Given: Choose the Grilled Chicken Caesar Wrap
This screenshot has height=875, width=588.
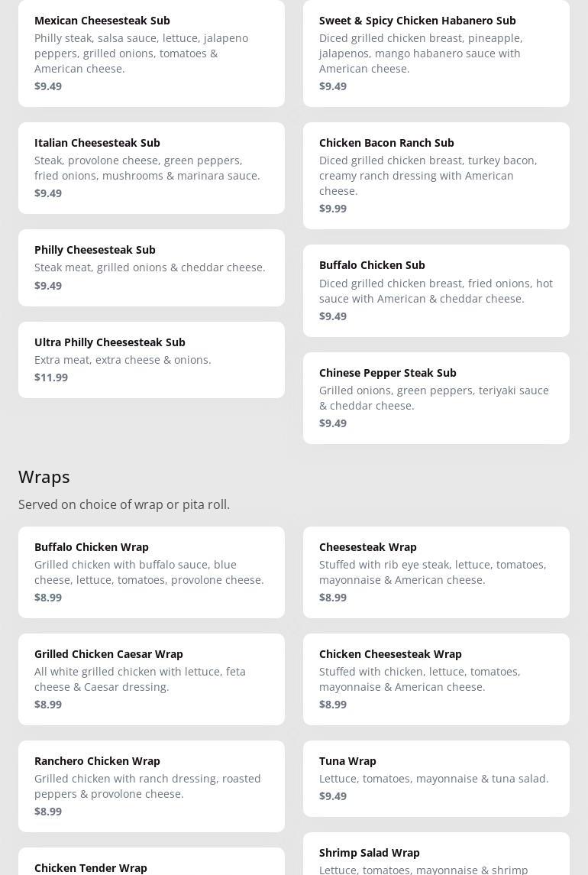Looking at the screenshot, I should [x=151, y=679].
